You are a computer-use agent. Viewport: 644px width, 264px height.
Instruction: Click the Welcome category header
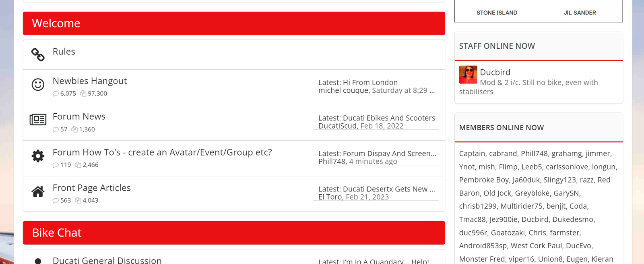56,23
